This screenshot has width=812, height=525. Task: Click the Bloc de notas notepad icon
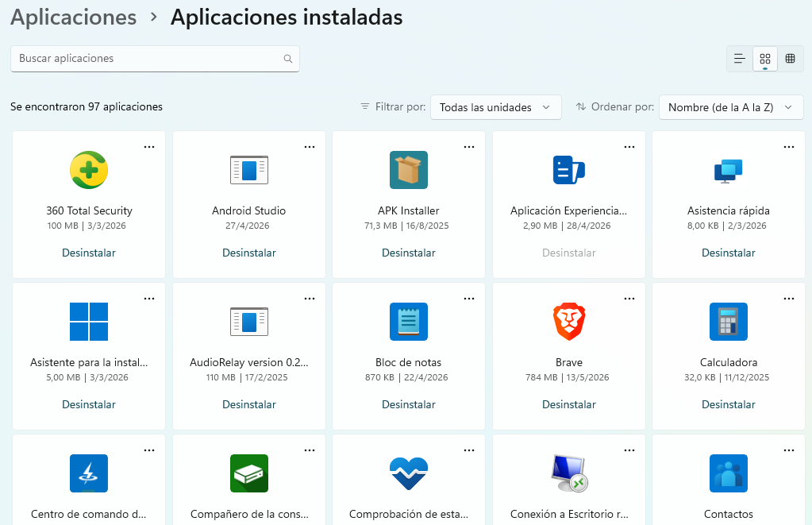(409, 322)
